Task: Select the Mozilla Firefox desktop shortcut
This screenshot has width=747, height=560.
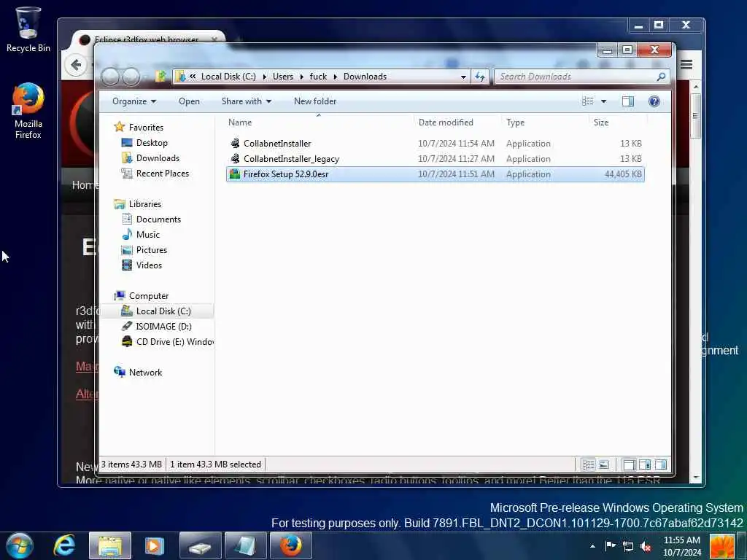Action: (28, 111)
